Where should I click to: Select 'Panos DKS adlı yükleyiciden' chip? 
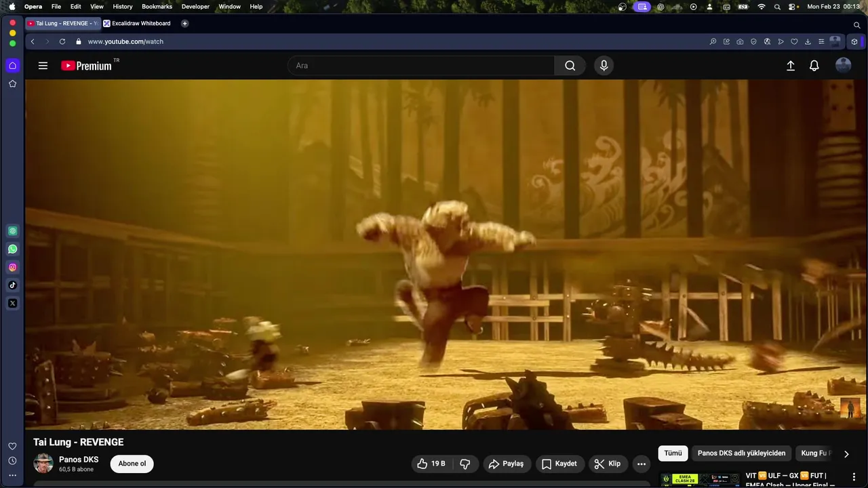point(741,453)
